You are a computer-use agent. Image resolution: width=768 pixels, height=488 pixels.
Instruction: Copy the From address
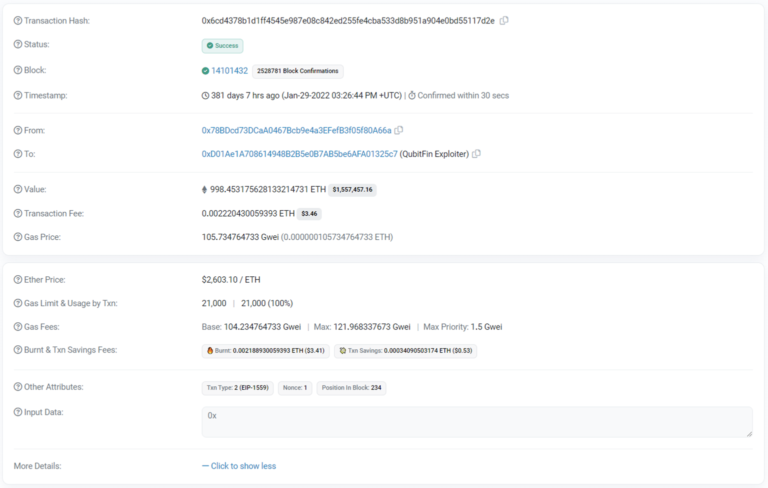click(399, 130)
